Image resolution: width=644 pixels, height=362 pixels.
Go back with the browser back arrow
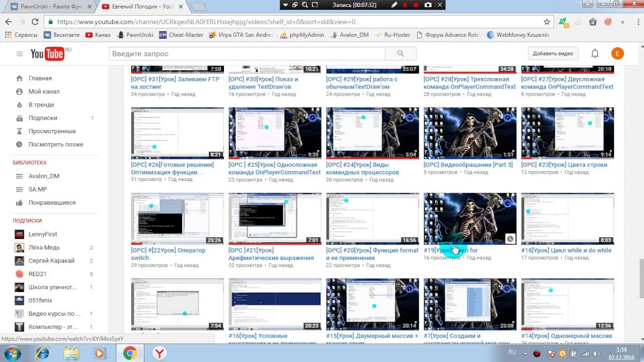[9, 22]
